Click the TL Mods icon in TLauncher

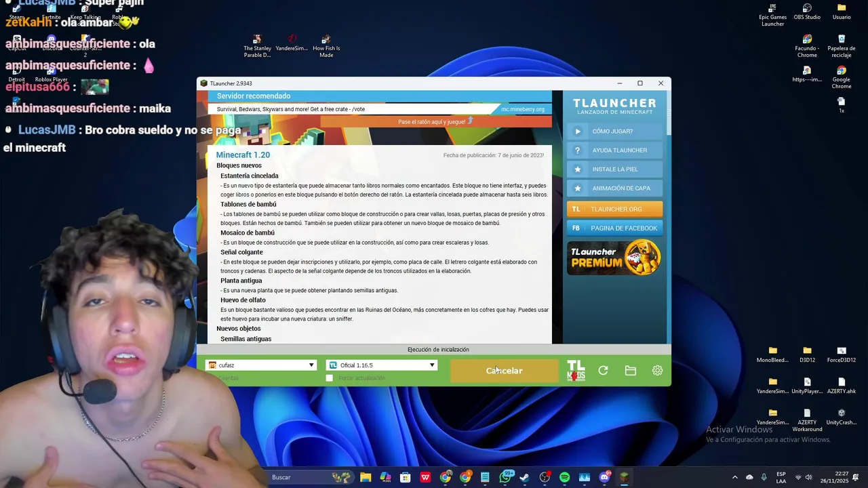pos(576,371)
